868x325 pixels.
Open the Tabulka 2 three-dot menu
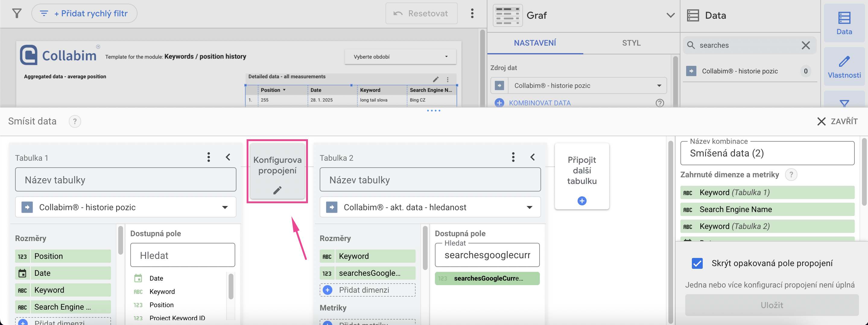coord(513,157)
